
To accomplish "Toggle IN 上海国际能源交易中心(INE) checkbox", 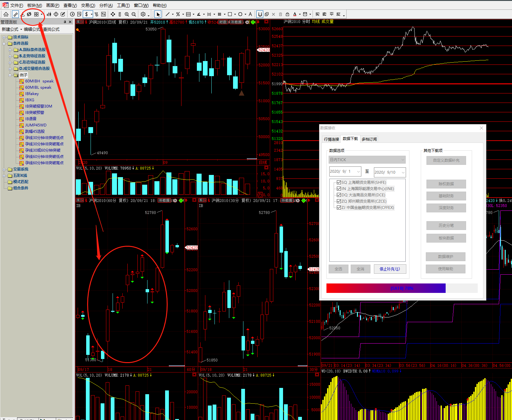I will click(x=339, y=189).
